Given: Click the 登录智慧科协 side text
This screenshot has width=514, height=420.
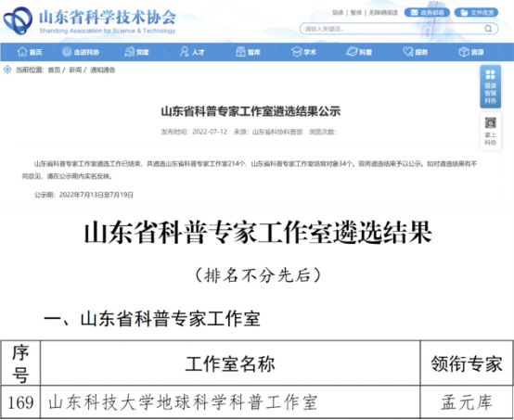Looking at the screenshot, I should click(491, 93).
